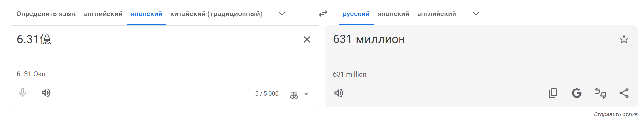Choose китайский (традиционный) source language

tap(216, 14)
